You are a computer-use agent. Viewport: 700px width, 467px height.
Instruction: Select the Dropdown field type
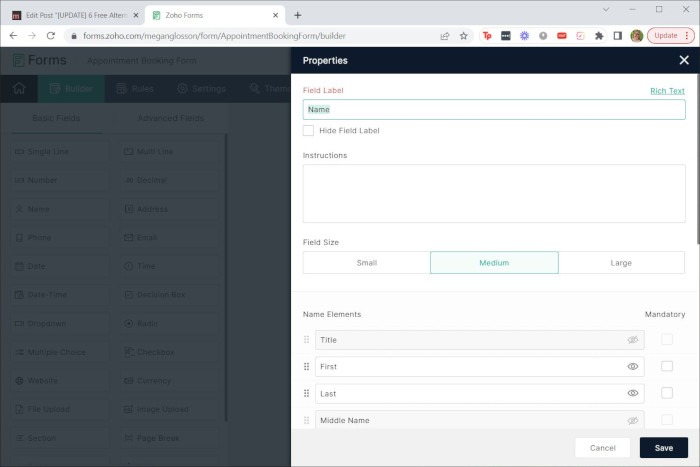pyautogui.click(x=59, y=323)
